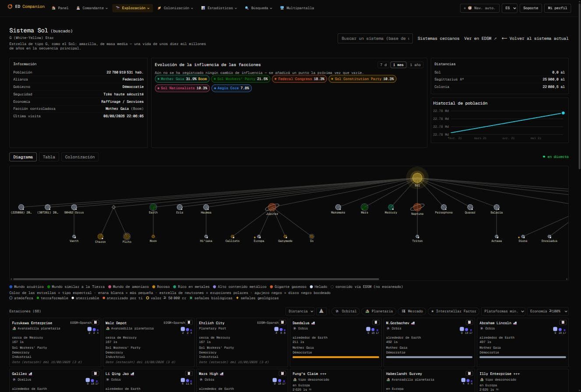The height and width of the screenshot is (392, 581).
Task: Click the population history end point
Action: click(563, 113)
